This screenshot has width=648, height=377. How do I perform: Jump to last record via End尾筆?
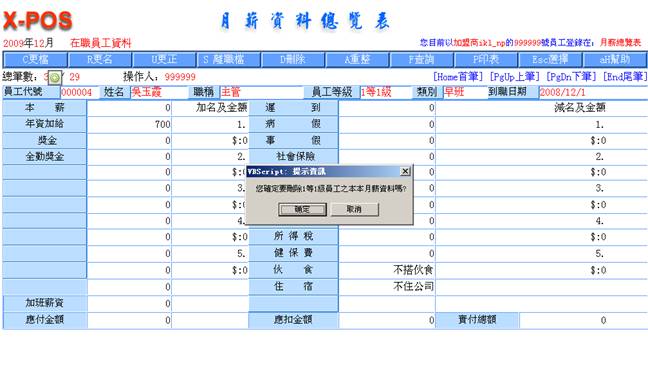click(625, 76)
